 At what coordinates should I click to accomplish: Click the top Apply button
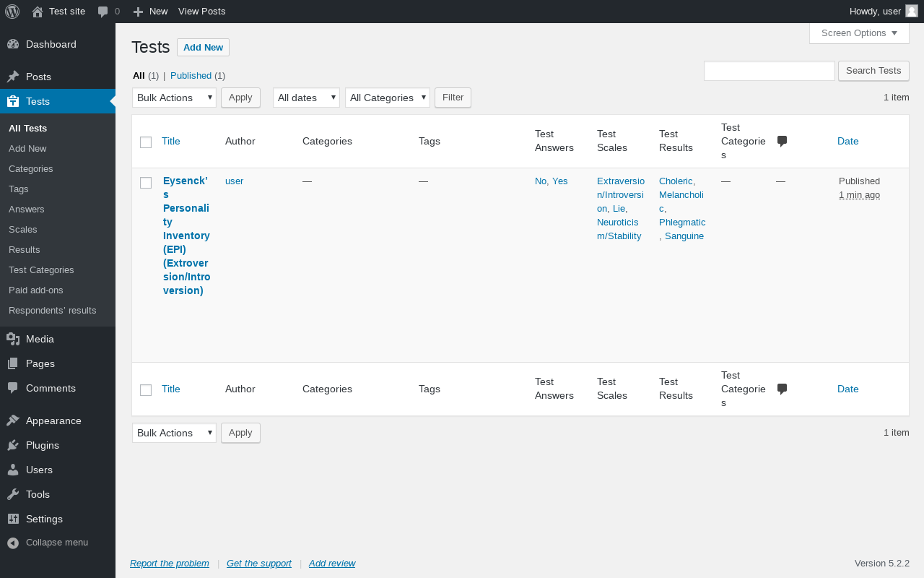coord(240,98)
